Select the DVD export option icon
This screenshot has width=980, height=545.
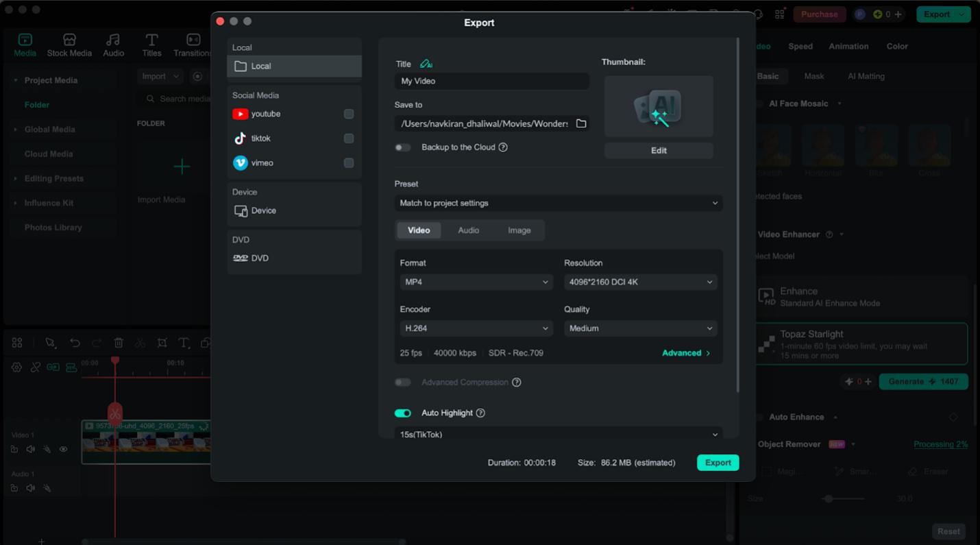pos(241,258)
